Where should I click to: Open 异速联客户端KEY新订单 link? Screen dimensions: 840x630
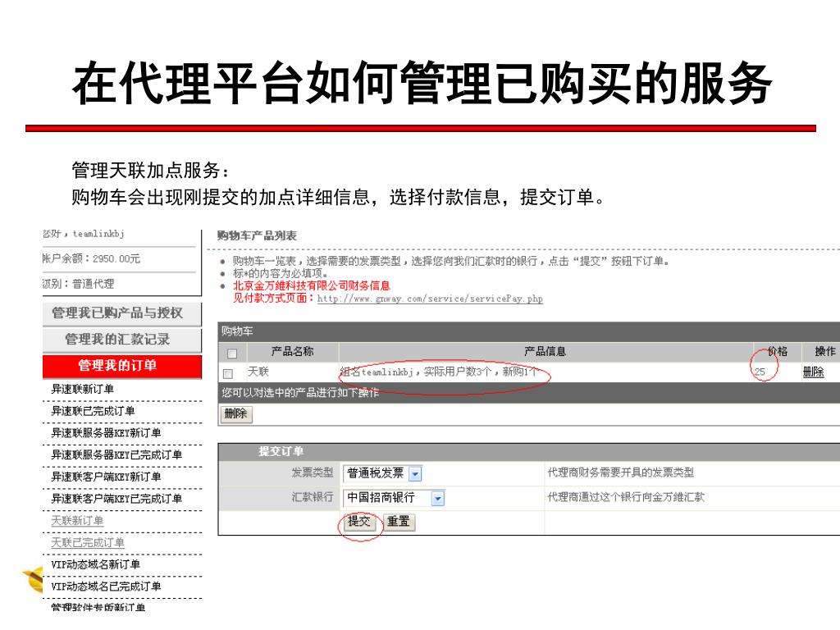pyautogui.click(x=106, y=477)
